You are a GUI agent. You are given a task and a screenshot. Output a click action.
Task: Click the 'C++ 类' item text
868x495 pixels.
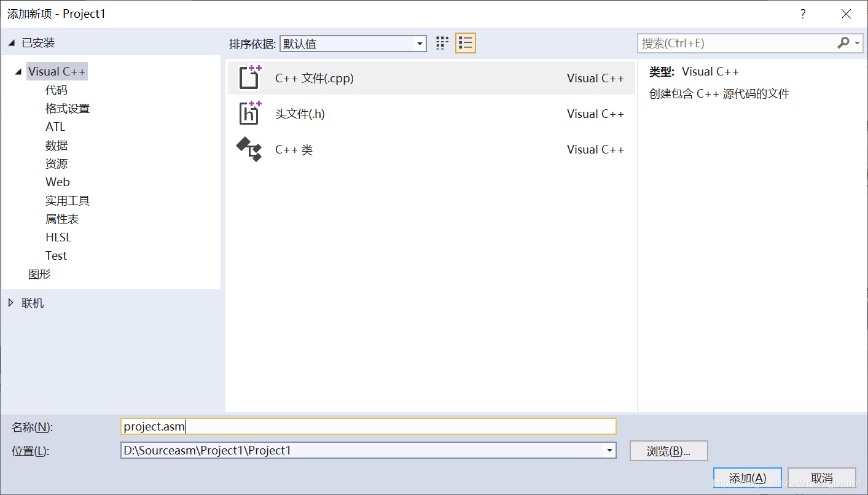294,149
